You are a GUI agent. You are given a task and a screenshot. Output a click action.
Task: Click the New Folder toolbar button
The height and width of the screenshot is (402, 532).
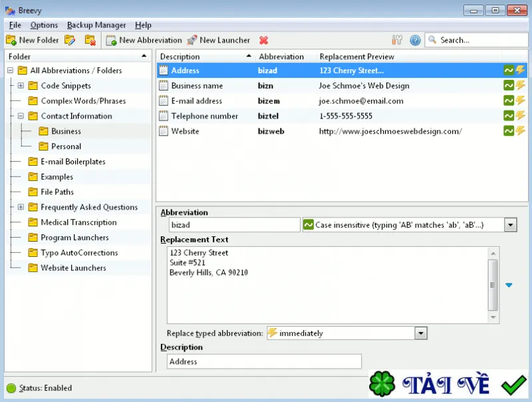(x=33, y=40)
